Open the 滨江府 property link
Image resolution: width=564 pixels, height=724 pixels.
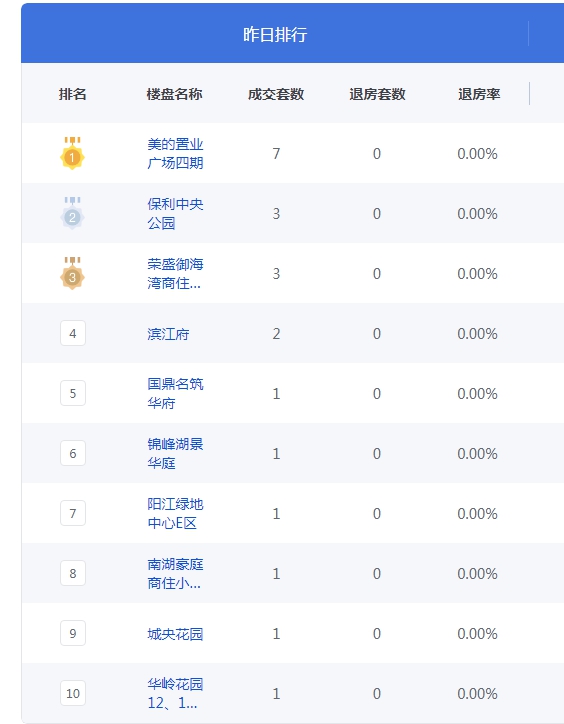click(x=168, y=334)
